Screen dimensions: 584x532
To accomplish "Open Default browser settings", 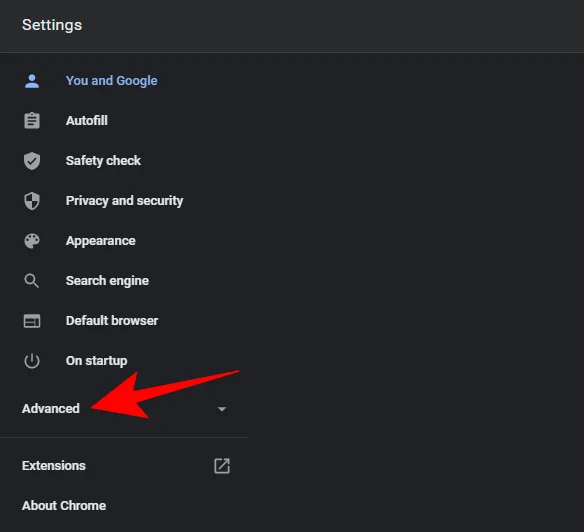I will pos(112,321).
